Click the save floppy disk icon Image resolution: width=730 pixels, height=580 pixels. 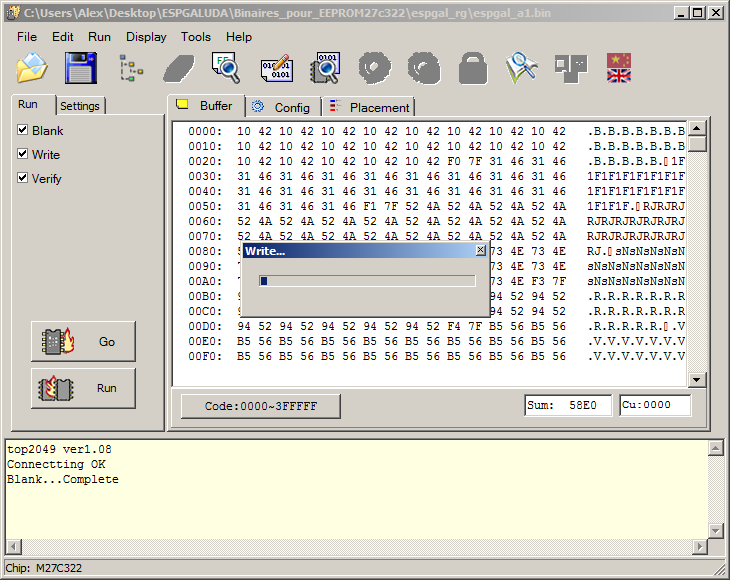click(81, 68)
